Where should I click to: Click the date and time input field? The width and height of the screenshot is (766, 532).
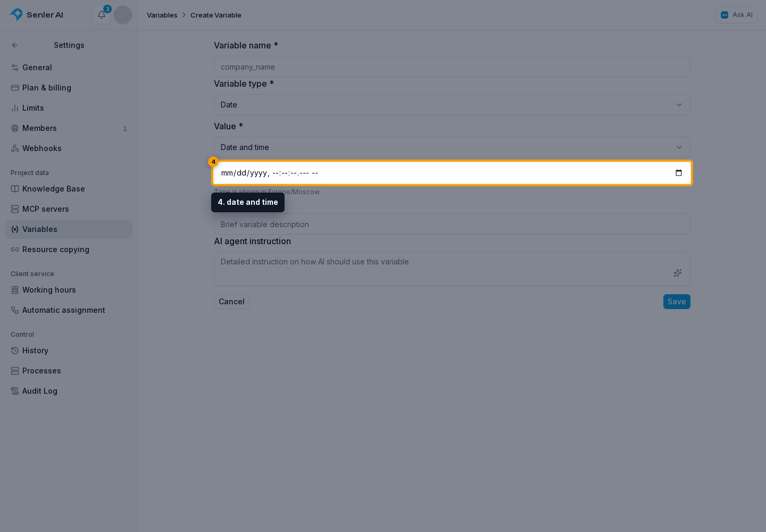(x=452, y=173)
